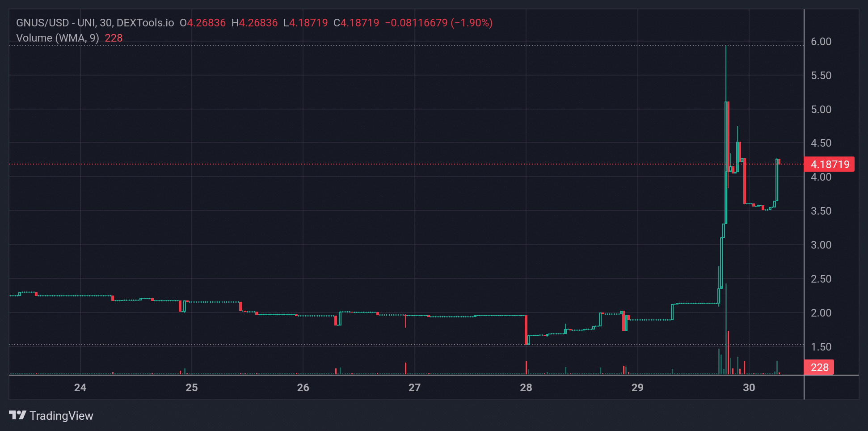868x431 pixels.
Task: Click the open value O4.26836
Action: click(202, 23)
